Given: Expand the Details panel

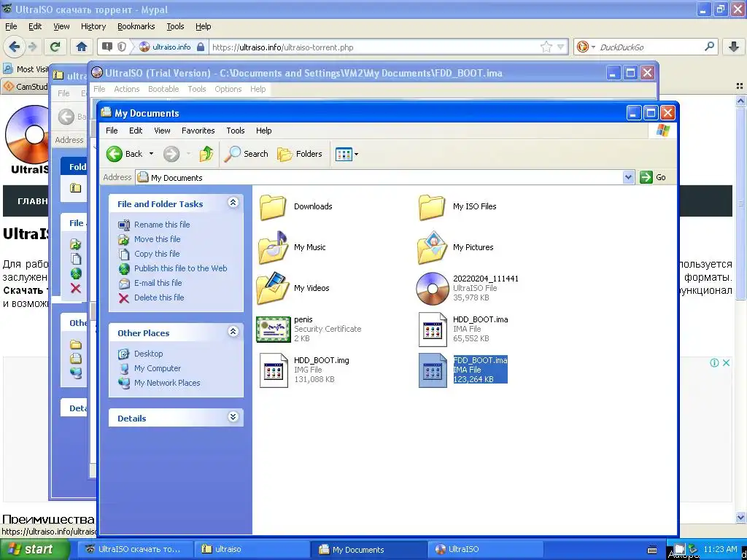Looking at the screenshot, I should (x=233, y=417).
